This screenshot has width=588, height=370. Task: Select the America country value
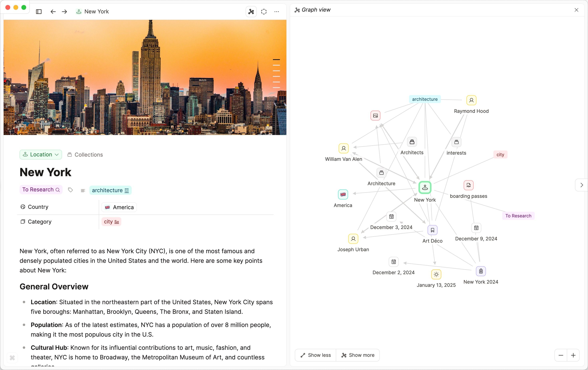click(x=119, y=207)
